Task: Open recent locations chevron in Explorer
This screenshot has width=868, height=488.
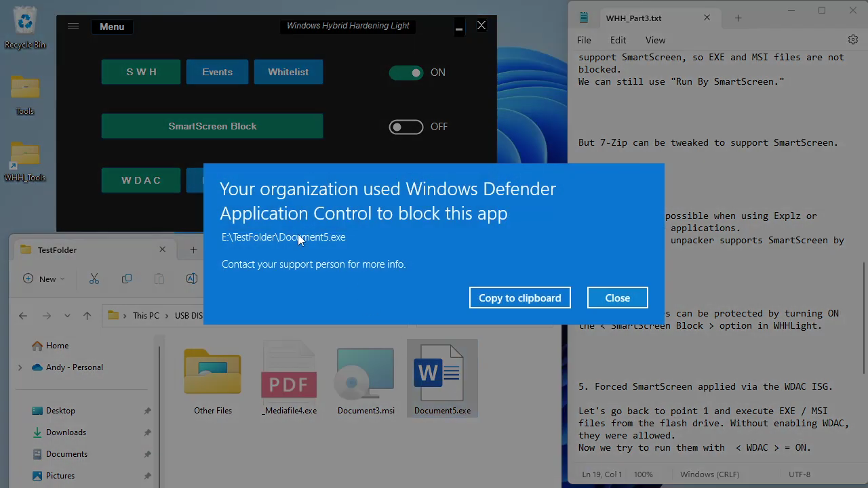Action: point(67,316)
